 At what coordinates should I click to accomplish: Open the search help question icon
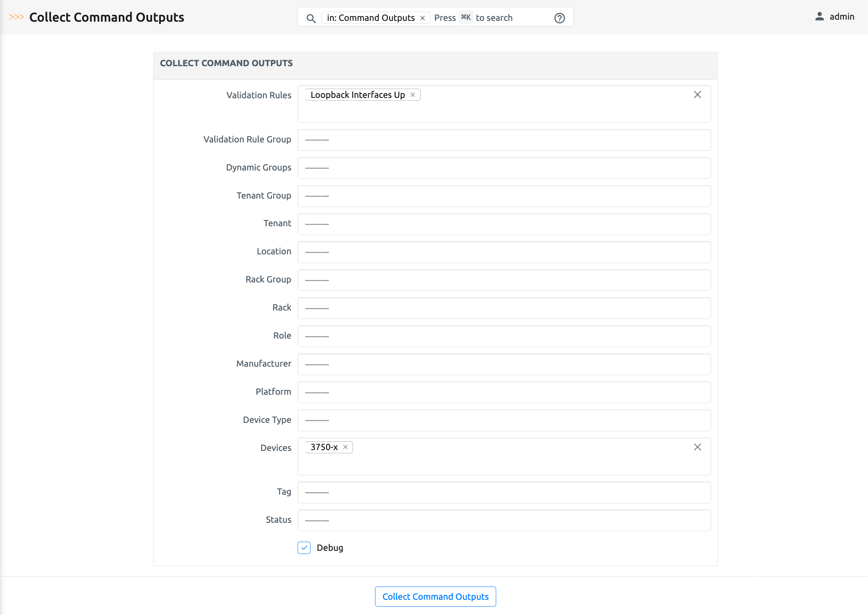tap(559, 18)
